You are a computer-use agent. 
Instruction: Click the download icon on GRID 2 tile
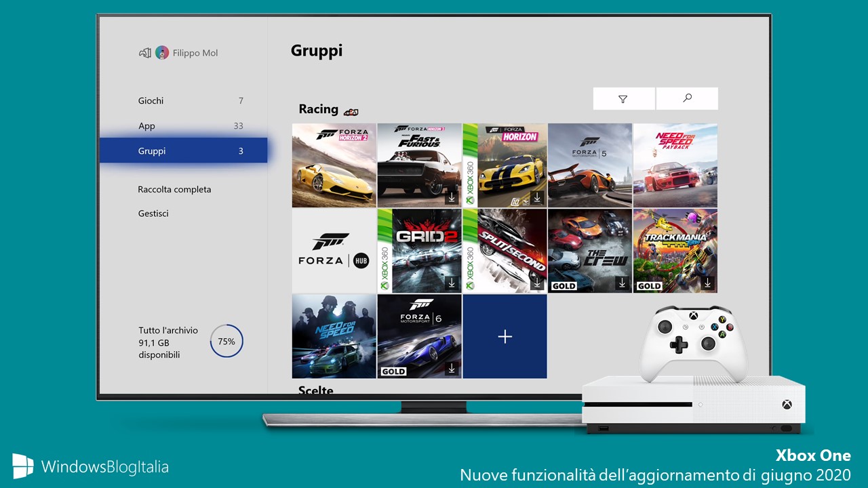pos(452,283)
